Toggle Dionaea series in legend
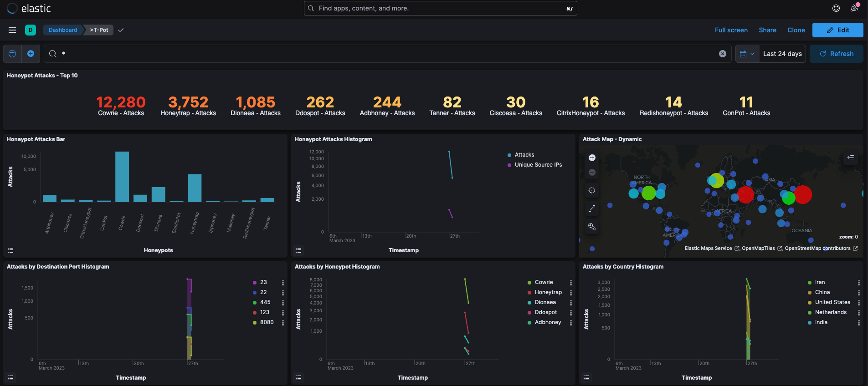This screenshot has width=868, height=386. 545,302
